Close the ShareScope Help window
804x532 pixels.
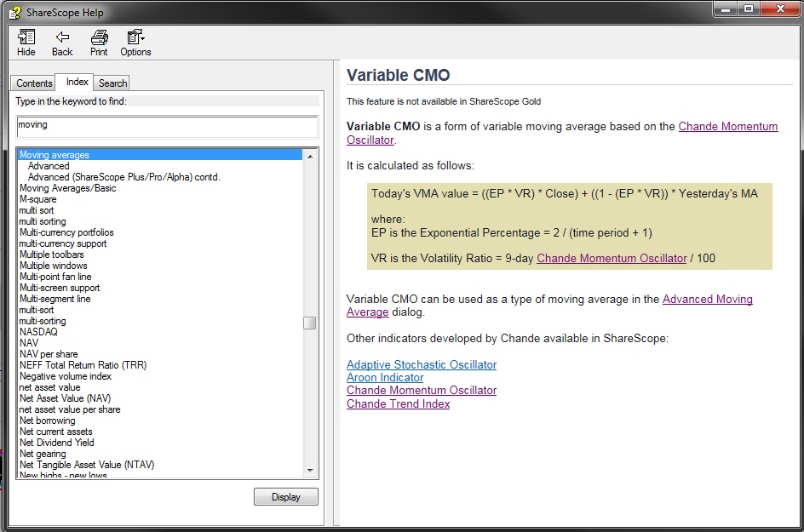[780, 9]
